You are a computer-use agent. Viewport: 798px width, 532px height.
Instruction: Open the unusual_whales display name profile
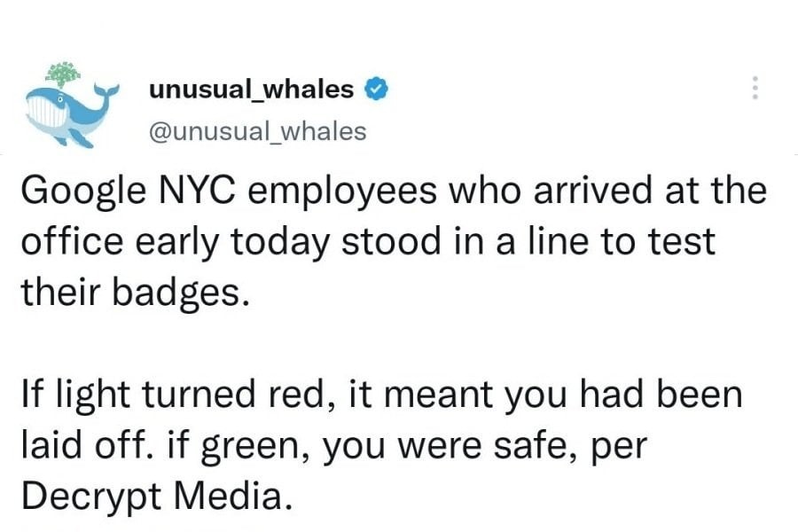coord(252,89)
